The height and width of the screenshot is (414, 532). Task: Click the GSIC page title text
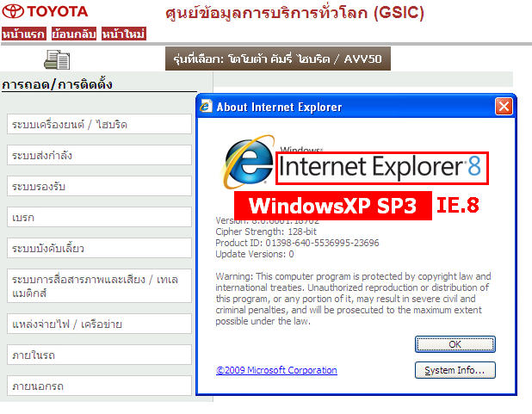[295, 13]
